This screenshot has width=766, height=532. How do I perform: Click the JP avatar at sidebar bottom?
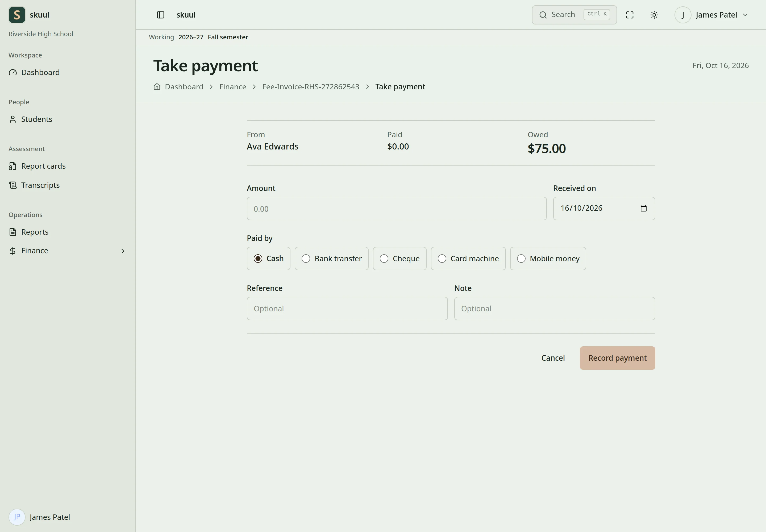pyautogui.click(x=17, y=517)
